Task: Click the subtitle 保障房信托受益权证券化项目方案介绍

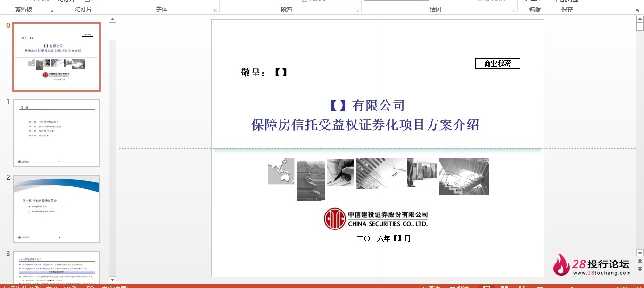Action: pyautogui.click(x=365, y=125)
